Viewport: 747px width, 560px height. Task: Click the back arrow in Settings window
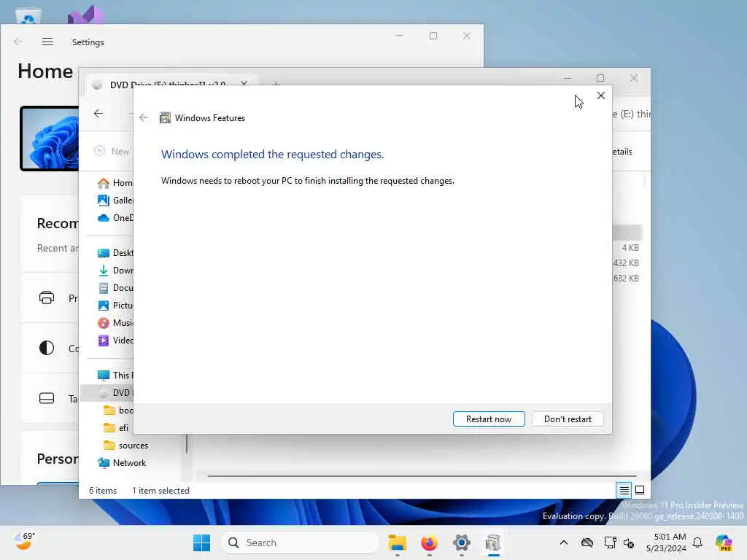[18, 42]
